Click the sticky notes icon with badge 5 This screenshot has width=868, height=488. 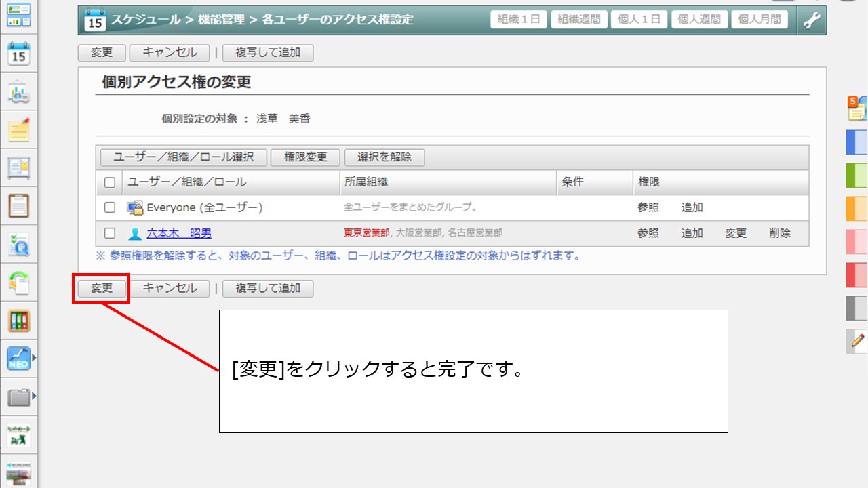857,108
